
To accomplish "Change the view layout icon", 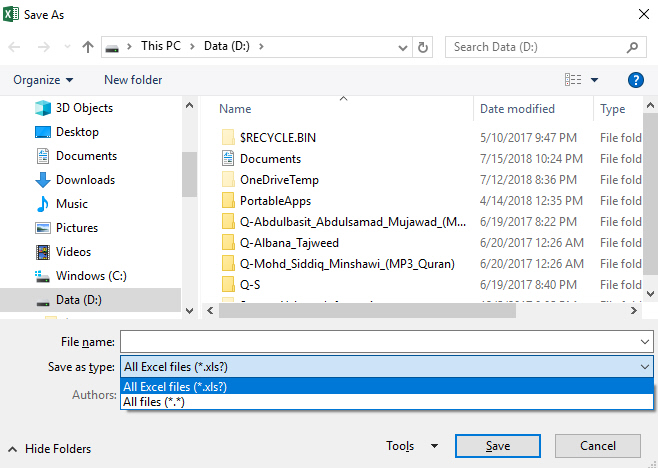I will pos(573,80).
